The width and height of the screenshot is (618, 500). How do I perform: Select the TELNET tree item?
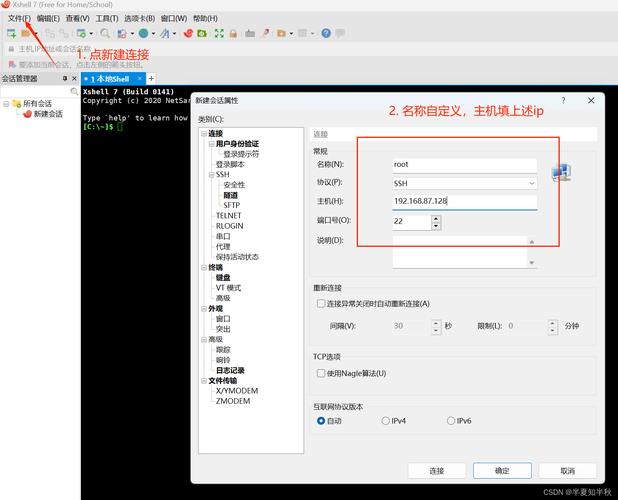pyautogui.click(x=229, y=216)
